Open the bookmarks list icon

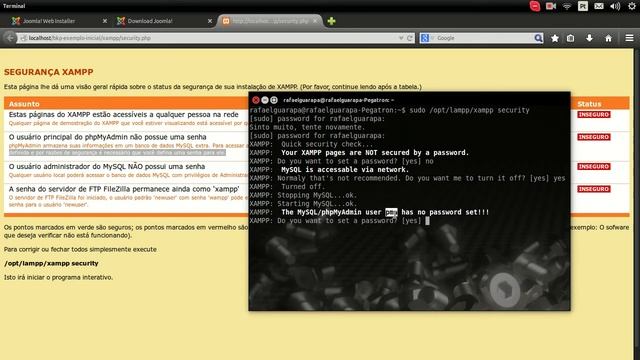tap(571, 38)
